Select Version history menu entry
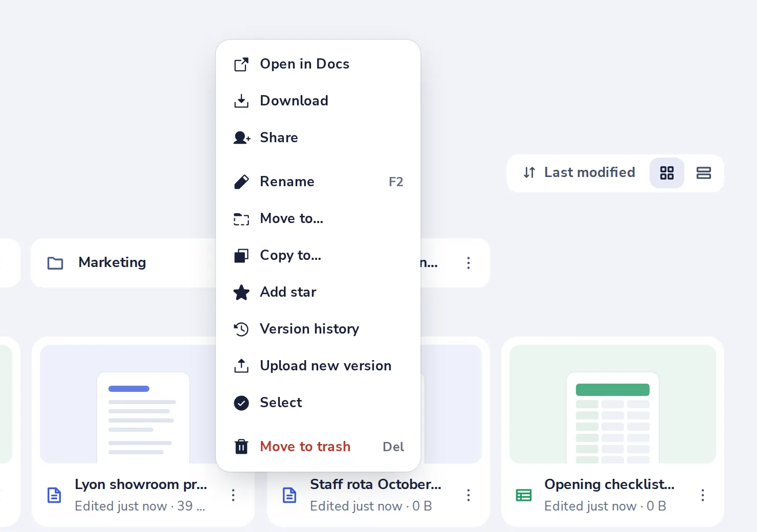 tap(318, 329)
